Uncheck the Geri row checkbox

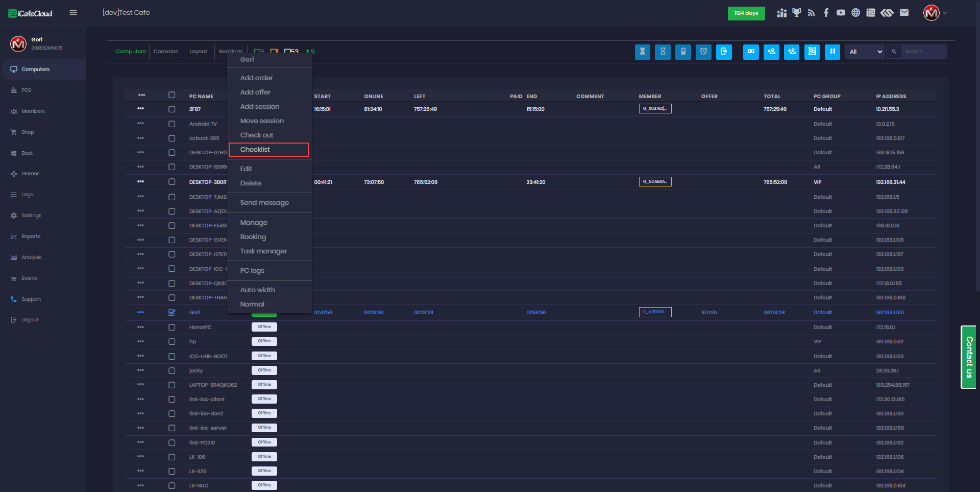coord(171,313)
